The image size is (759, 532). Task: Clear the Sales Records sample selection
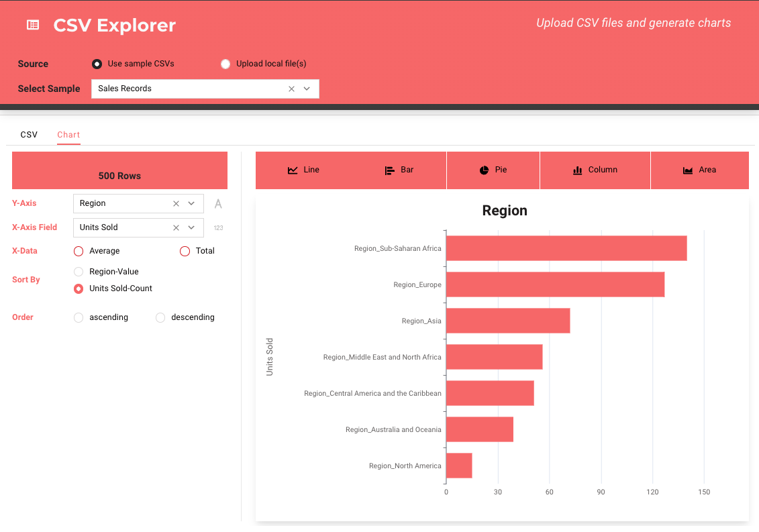tap(291, 89)
